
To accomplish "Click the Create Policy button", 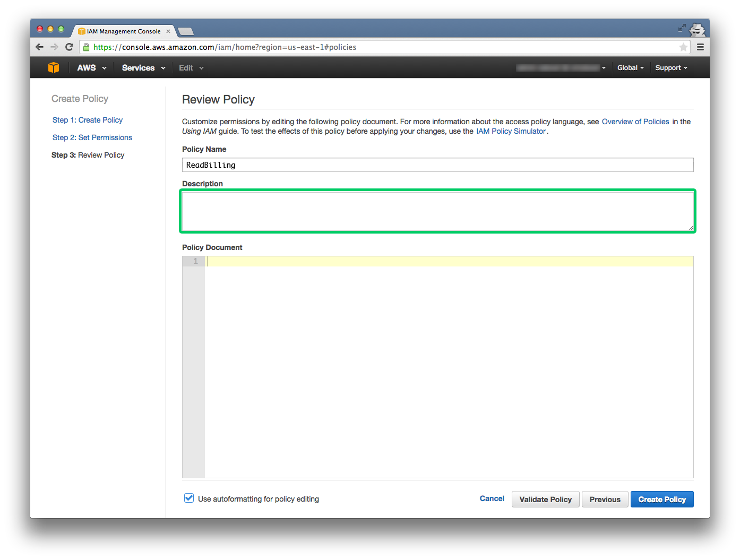I will [x=662, y=499].
